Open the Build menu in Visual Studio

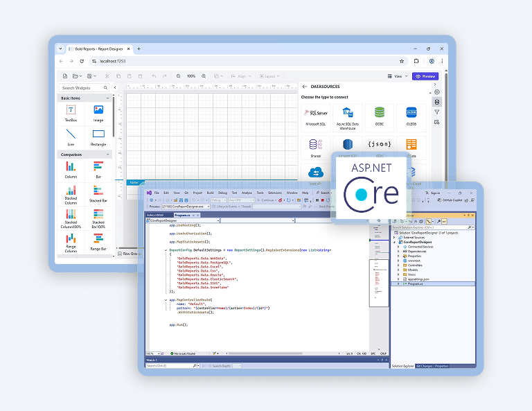[x=211, y=193]
